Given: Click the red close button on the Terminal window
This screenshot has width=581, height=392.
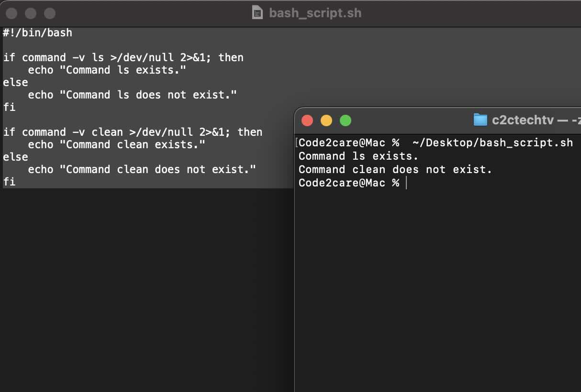Looking at the screenshot, I should tap(307, 120).
